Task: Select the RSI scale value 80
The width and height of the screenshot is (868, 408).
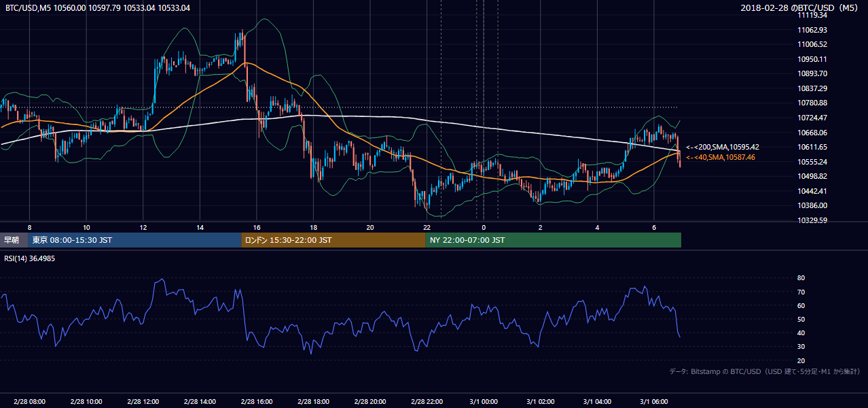Action: [x=801, y=278]
